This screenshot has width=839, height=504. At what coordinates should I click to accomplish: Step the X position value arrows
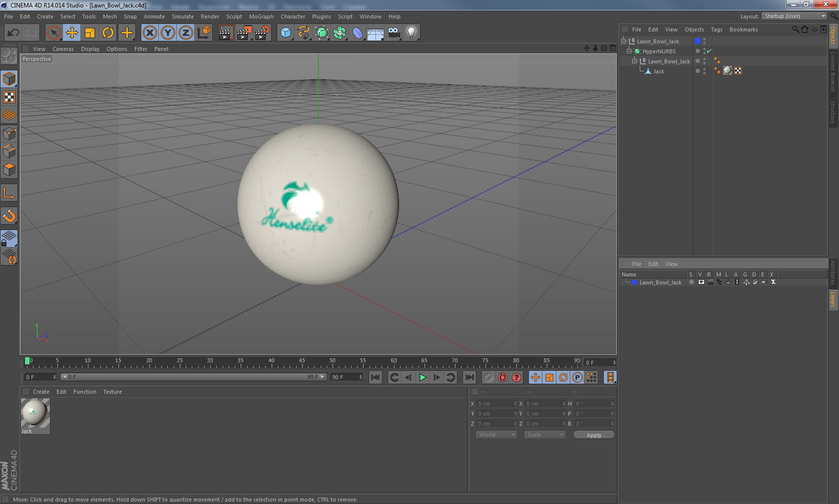coord(515,404)
